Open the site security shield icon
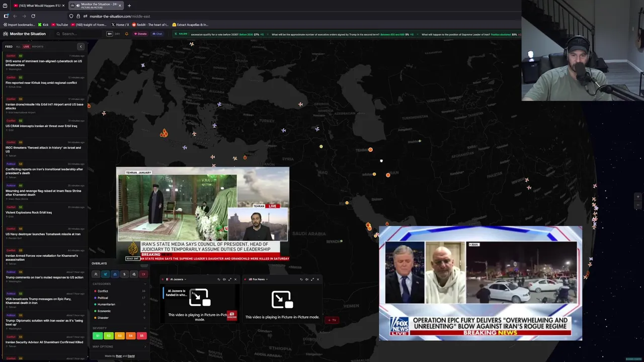The width and height of the screenshot is (644, 362). pos(71,16)
